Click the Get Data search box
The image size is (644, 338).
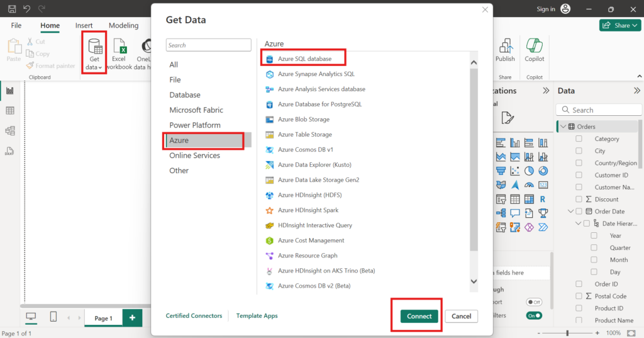coord(209,45)
